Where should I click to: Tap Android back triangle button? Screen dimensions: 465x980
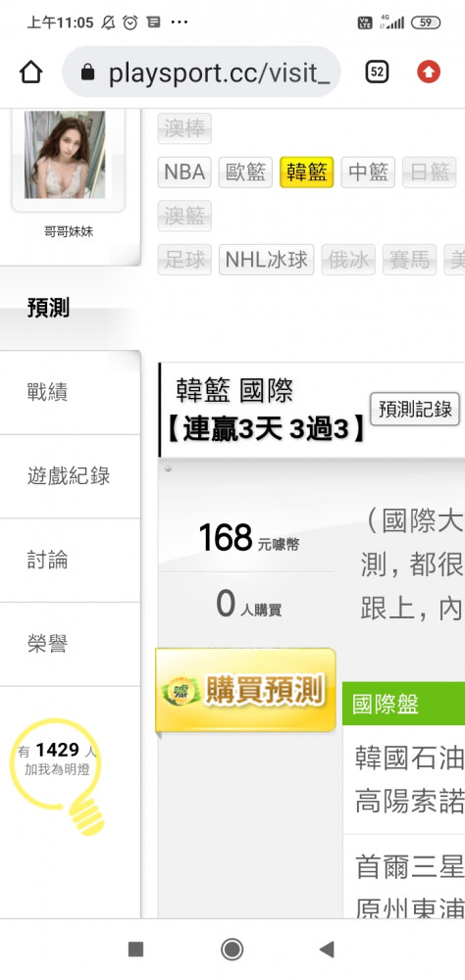(x=327, y=949)
